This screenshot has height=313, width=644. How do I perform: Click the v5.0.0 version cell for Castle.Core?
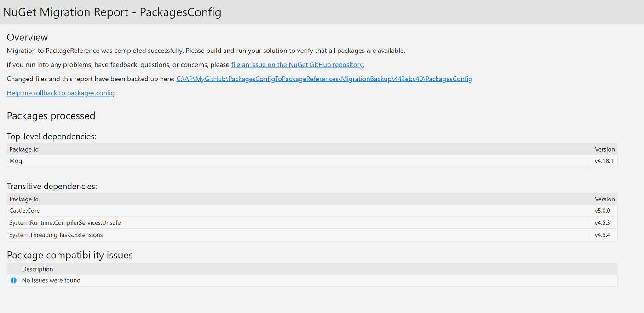click(604, 210)
